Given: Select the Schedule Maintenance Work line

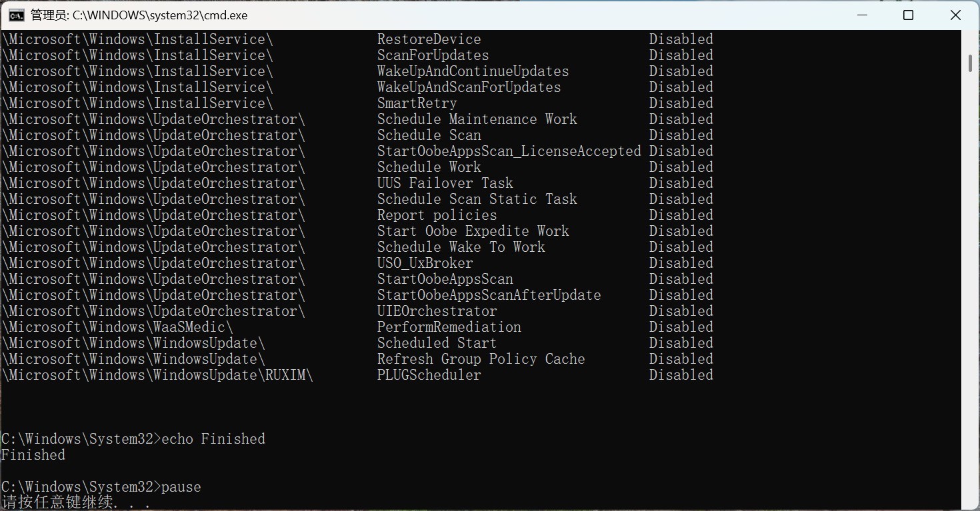Looking at the screenshot, I should pyautogui.click(x=477, y=119).
